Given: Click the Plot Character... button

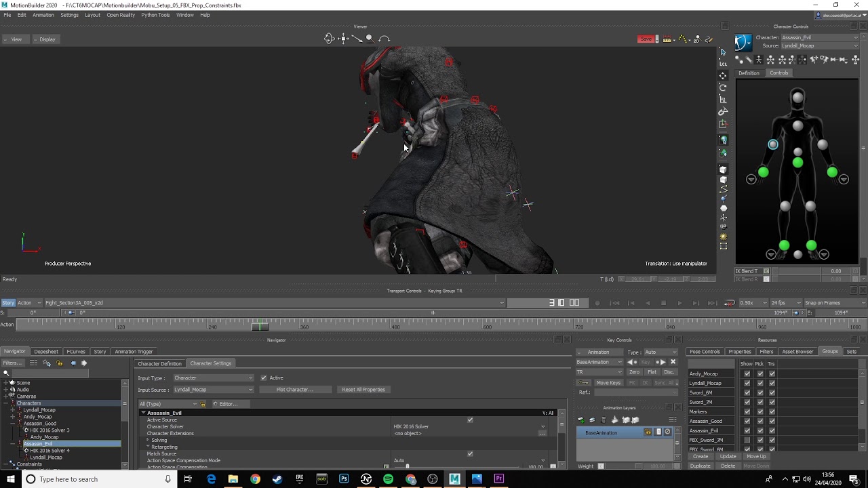Looking at the screenshot, I should pos(295,389).
